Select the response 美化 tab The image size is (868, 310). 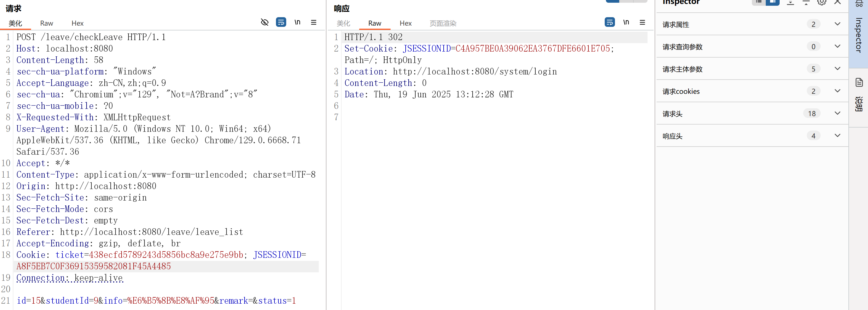[343, 23]
